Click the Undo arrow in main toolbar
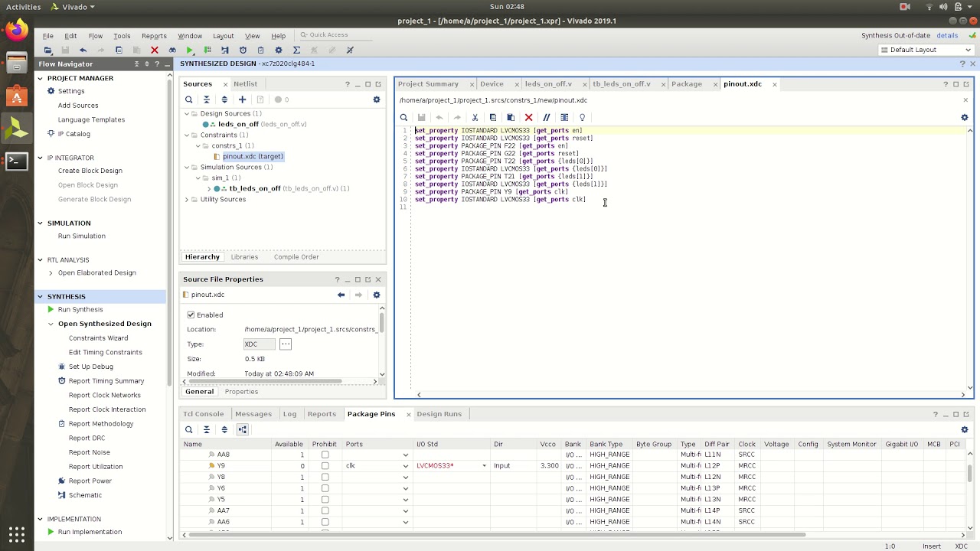Screen dimensions: 980x551 [83, 50]
